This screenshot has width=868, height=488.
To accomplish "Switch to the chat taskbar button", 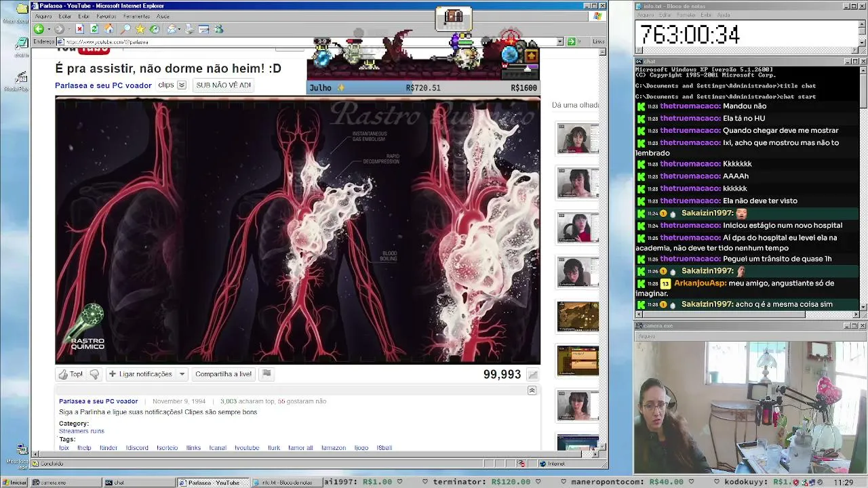I will pos(139,483).
